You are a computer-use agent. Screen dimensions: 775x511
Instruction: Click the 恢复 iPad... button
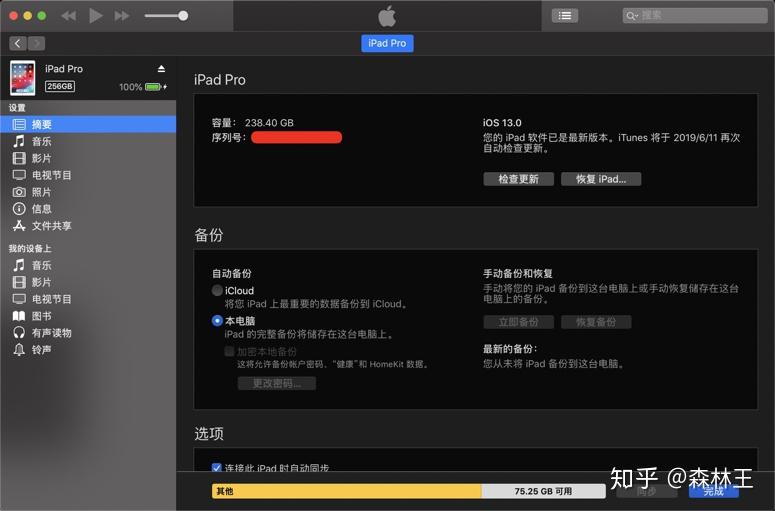601,179
